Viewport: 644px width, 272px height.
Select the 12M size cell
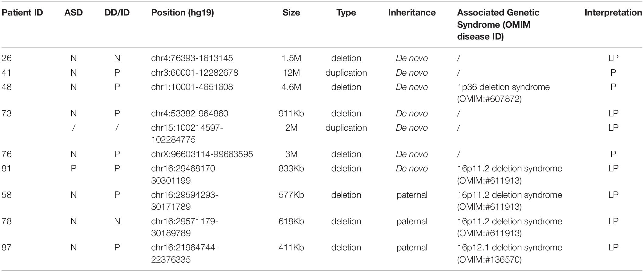point(291,73)
